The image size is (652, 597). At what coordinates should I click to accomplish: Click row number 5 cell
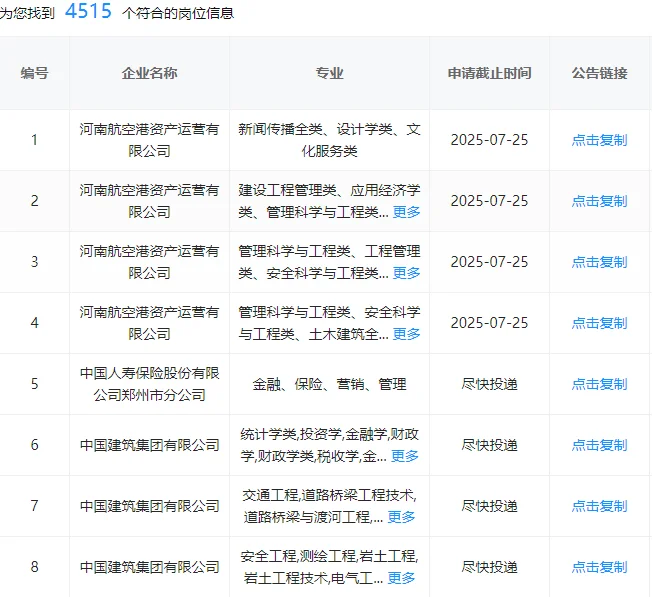click(x=35, y=384)
